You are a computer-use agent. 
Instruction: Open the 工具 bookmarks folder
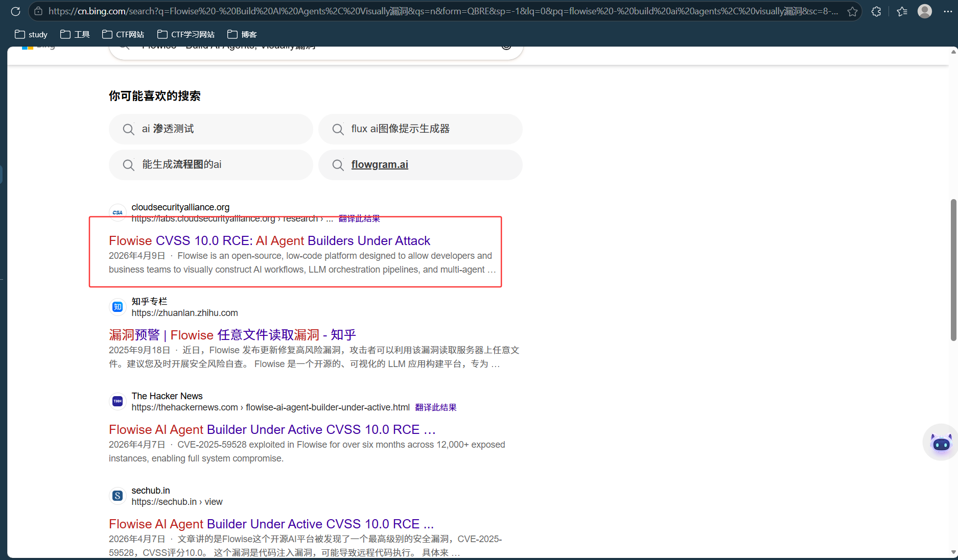pyautogui.click(x=75, y=34)
